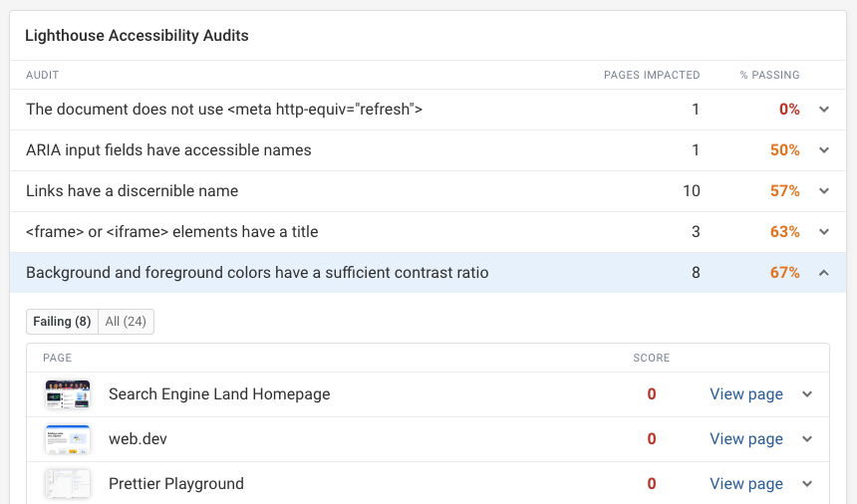This screenshot has height=504, width=857.
Task: Click the web.dev page thumbnail
Action: (68, 439)
